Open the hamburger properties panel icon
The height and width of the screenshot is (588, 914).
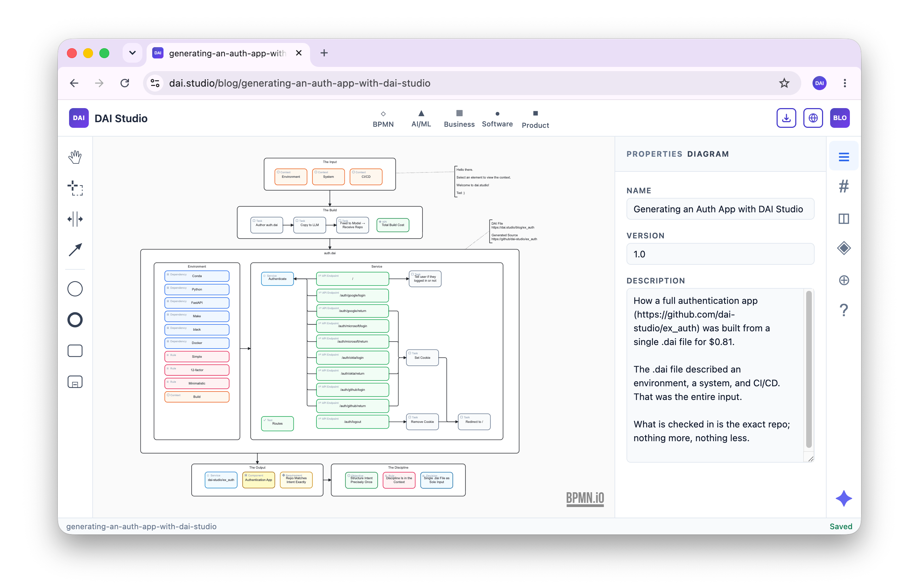[844, 157]
